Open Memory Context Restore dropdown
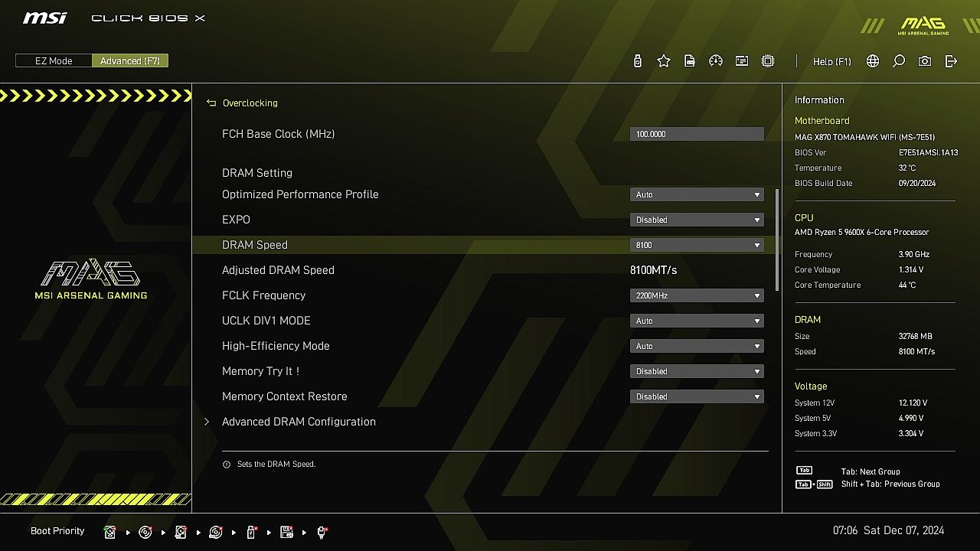The image size is (980, 551). pyautogui.click(x=697, y=396)
